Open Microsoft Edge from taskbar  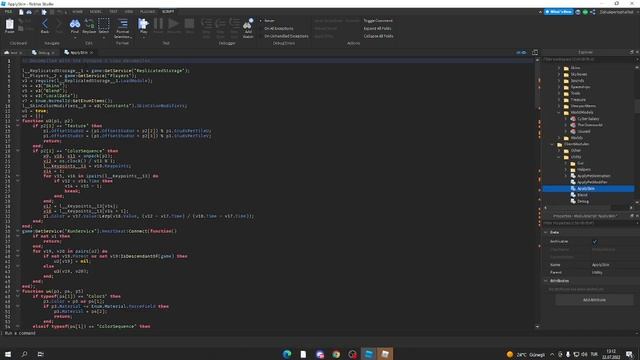[x=287, y=354]
